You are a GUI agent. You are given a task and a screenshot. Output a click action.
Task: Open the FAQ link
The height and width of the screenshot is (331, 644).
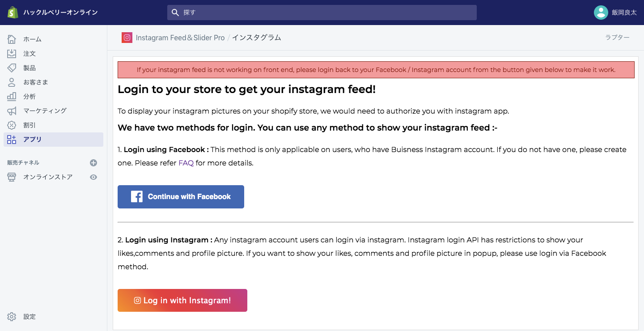coord(186,163)
